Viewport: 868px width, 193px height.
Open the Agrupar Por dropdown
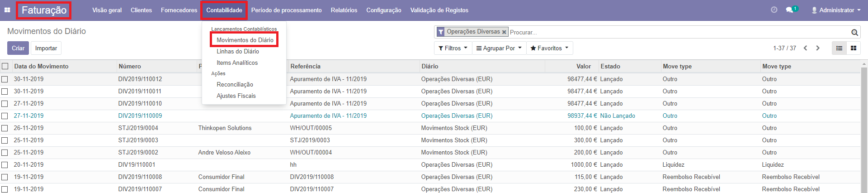tap(499, 48)
